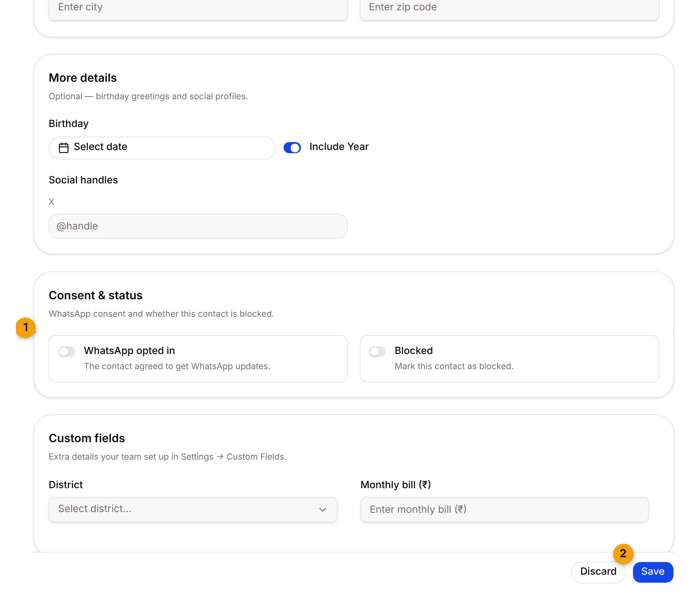Image resolution: width=691 pixels, height=616 pixels.
Task: Click the "X" social network label
Action: pyautogui.click(x=52, y=202)
